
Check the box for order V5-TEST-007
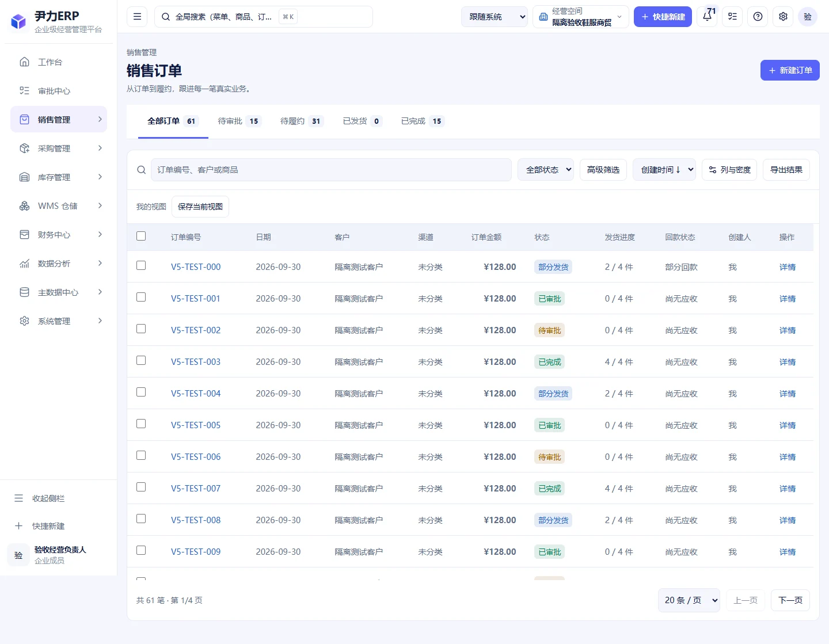pyautogui.click(x=141, y=487)
